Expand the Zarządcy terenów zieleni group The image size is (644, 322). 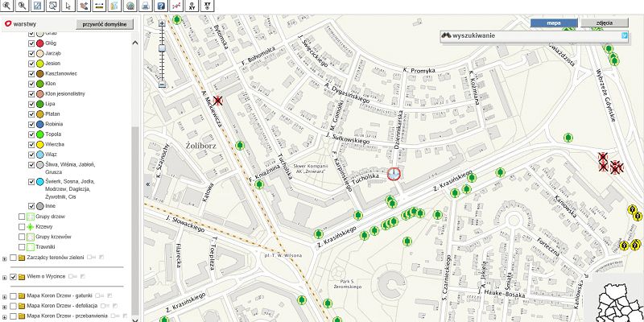[5, 258]
